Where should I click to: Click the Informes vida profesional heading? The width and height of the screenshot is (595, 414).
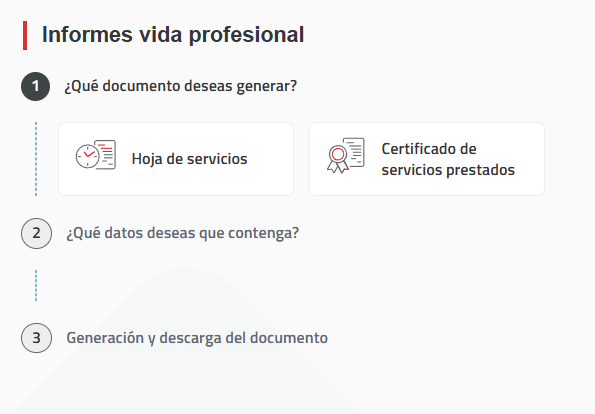173,35
